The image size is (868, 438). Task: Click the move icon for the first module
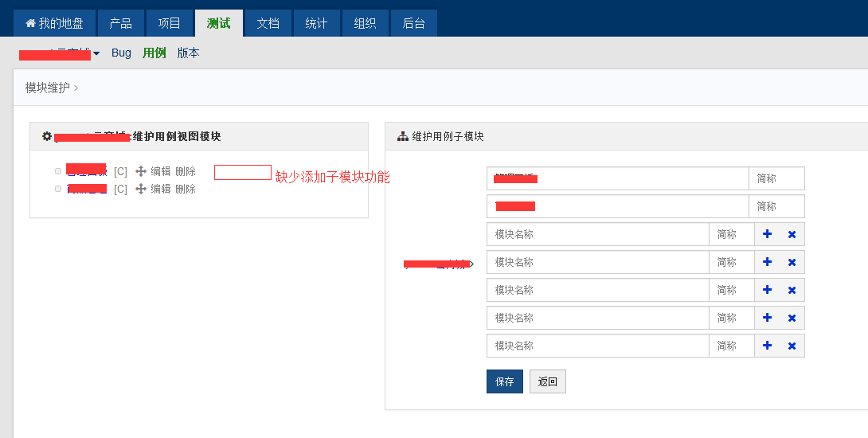click(141, 171)
